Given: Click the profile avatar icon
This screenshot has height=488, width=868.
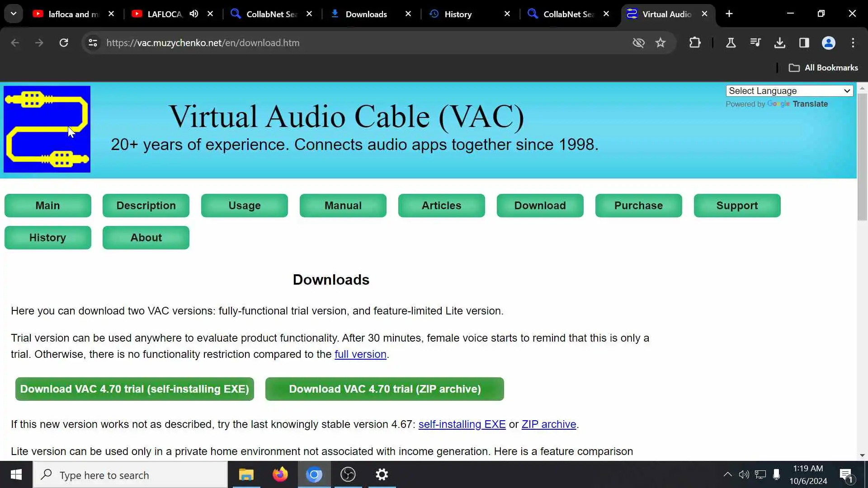Looking at the screenshot, I should (828, 43).
